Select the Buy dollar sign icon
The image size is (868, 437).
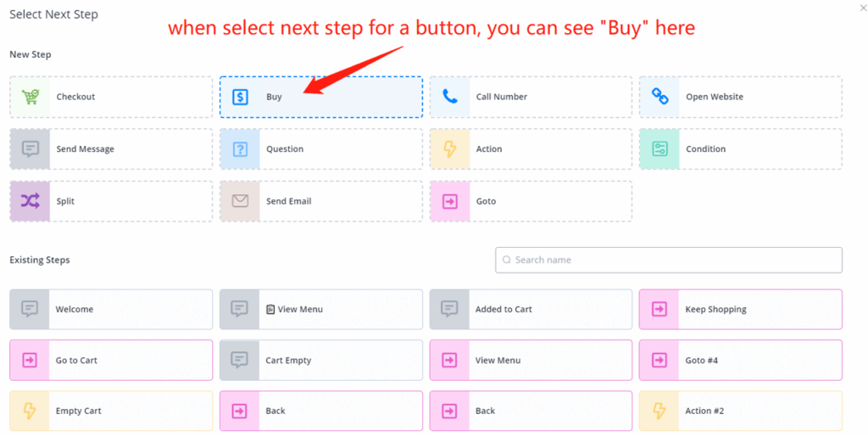[240, 97]
